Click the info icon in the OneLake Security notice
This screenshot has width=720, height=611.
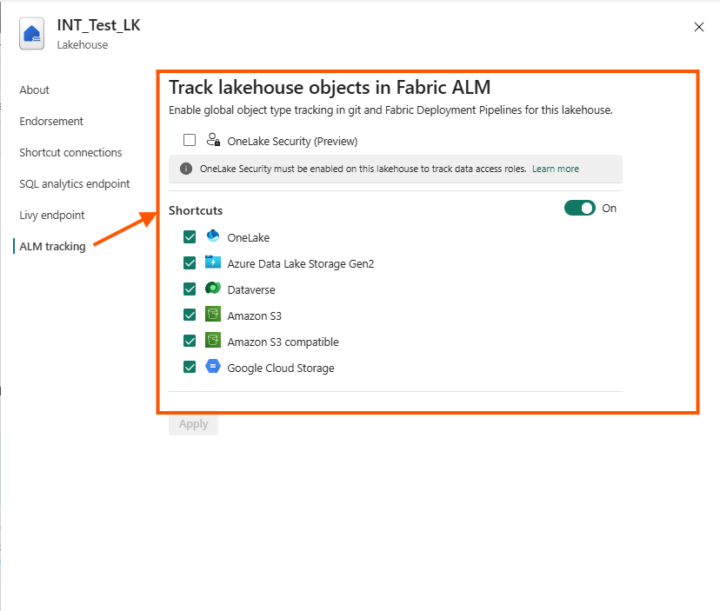pyautogui.click(x=186, y=168)
